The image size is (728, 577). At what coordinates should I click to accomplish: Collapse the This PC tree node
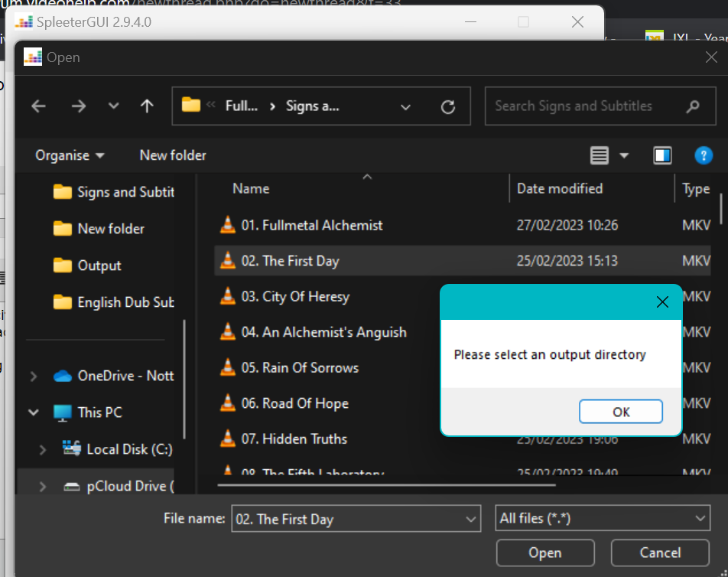34,412
